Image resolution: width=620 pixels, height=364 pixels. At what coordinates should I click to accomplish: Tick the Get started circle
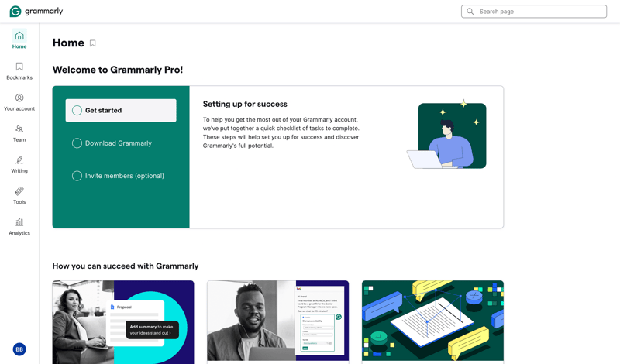pos(77,110)
